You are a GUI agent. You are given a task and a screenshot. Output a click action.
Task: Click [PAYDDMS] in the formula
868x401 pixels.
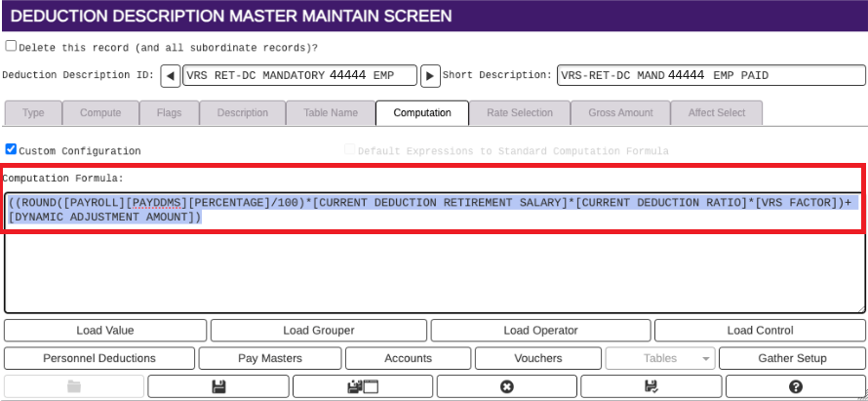pyautogui.click(x=157, y=203)
